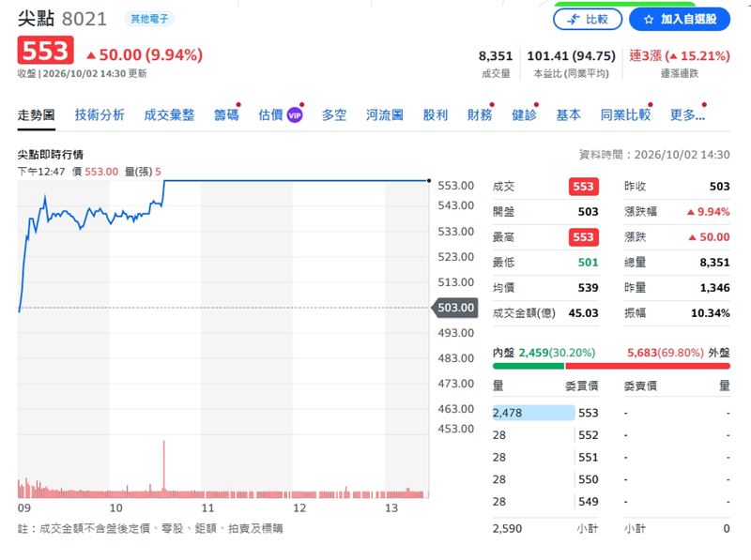This screenshot has width=751, height=560.
Task: Click the purple VIP badge icon
Action: 295,115
